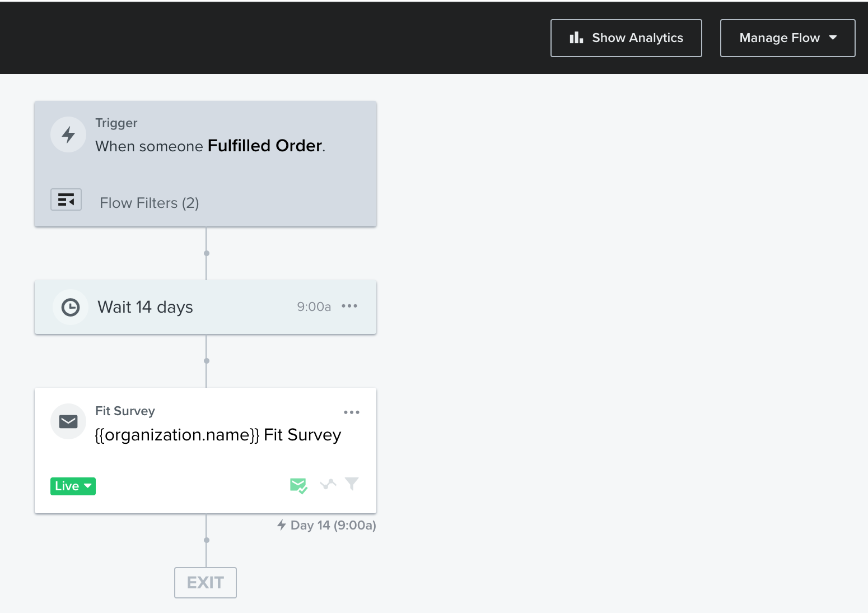Click the connector dot above EXIT
This screenshot has height=613, width=868.
pos(207,540)
